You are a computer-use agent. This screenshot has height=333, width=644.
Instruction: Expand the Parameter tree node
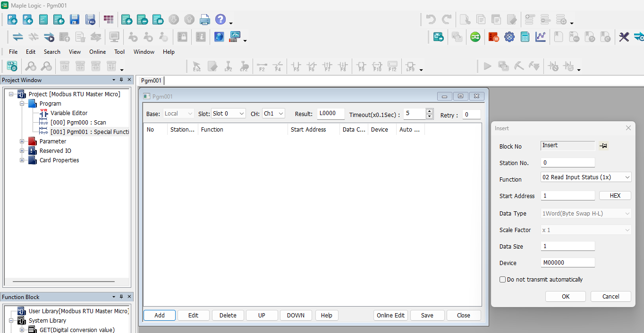coord(21,141)
